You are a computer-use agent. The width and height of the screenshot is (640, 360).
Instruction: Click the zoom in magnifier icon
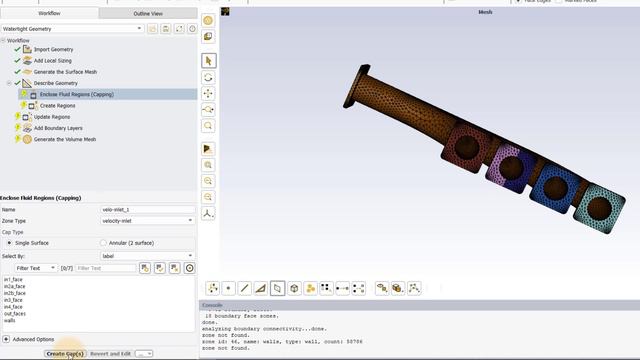pyautogui.click(x=208, y=181)
